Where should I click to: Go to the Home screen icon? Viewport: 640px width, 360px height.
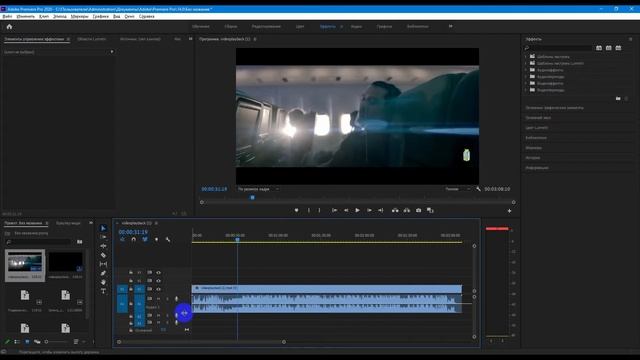(x=9, y=27)
